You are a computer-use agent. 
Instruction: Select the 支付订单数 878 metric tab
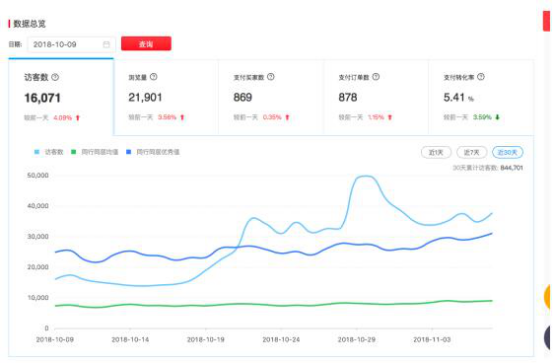(x=376, y=97)
